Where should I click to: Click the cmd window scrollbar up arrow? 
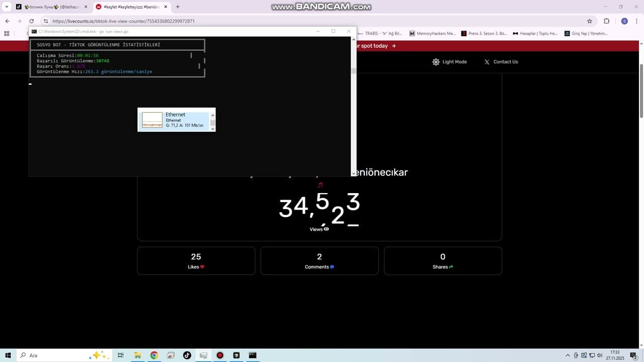pyautogui.click(x=353, y=39)
